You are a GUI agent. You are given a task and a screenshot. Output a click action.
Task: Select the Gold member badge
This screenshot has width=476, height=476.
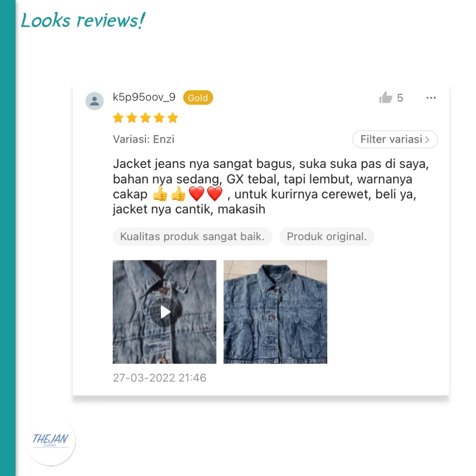(x=198, y=98)
